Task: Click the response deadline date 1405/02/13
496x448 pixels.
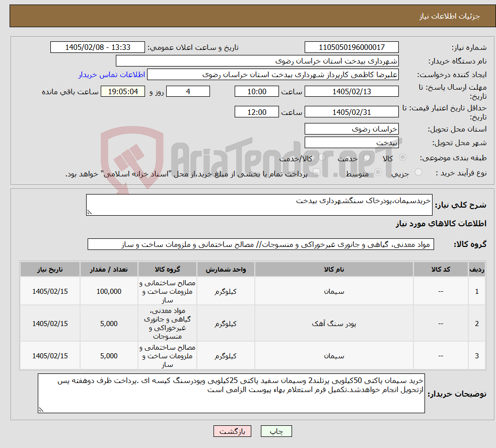Action: [351, 92]
